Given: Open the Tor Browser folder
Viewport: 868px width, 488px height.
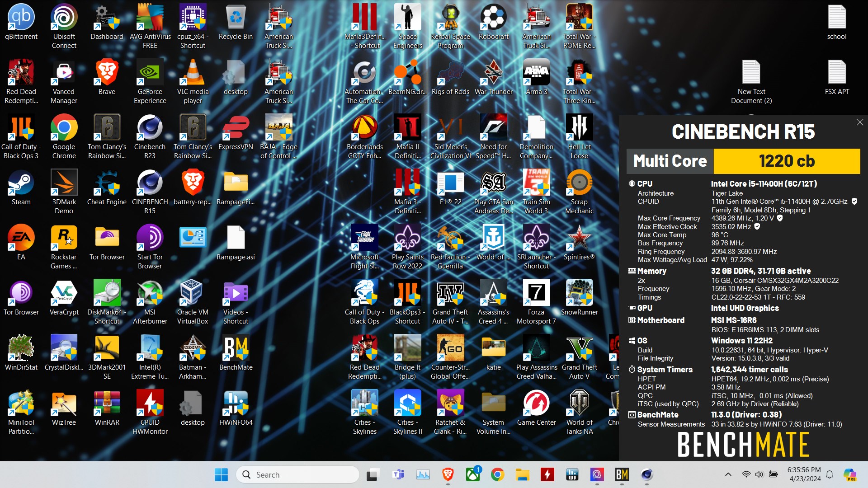Looking at the screenshot, I should 107,243.
